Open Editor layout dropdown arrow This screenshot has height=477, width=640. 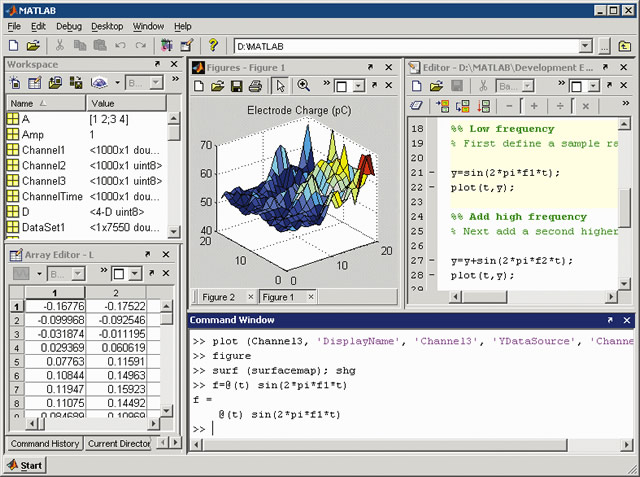click(593, 86)
